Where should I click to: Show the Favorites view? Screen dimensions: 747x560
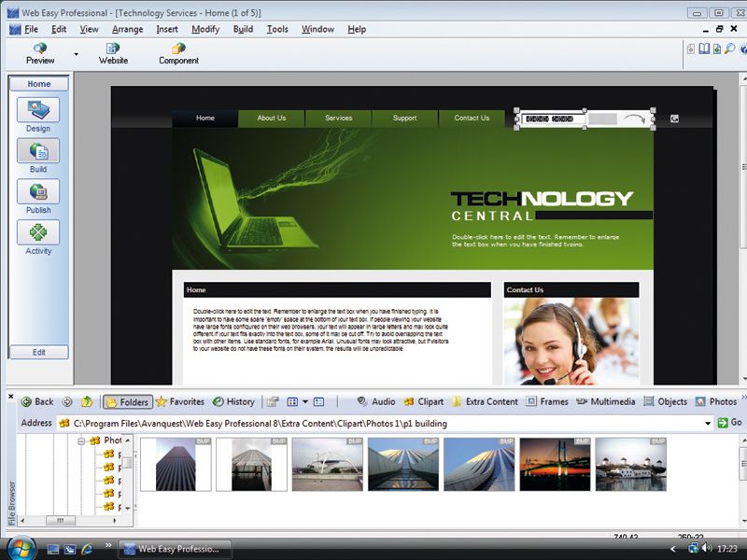(182, 402)
